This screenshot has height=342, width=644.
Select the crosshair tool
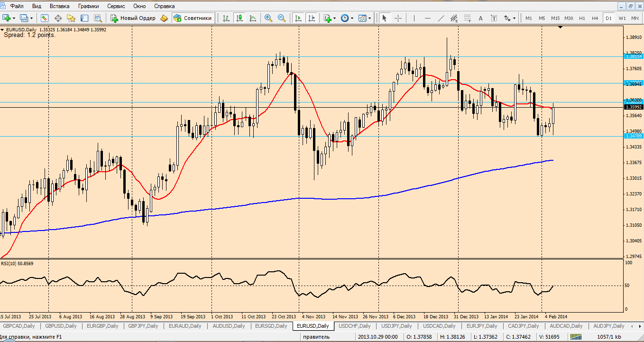point(398,18)
